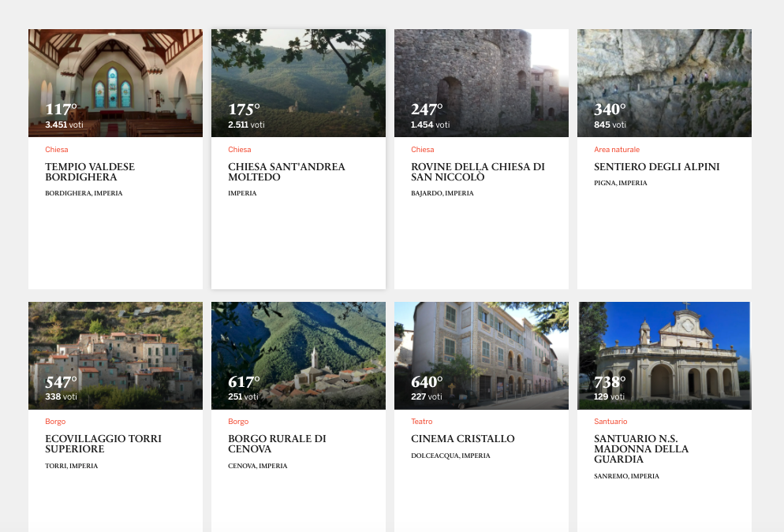The height and width of the screenshot is (532, 784).
Task: Click the Ecovillaggio Torri Superiore title
Action: [x=103, y=444]
